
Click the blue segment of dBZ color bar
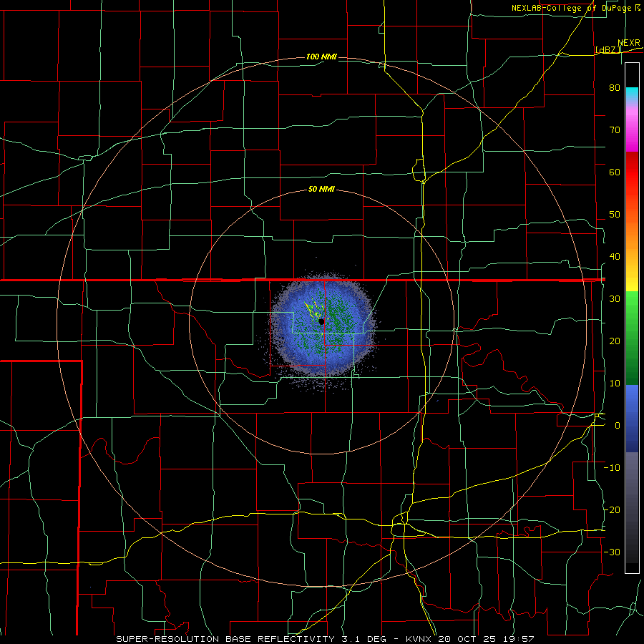(x=632, y=419)
